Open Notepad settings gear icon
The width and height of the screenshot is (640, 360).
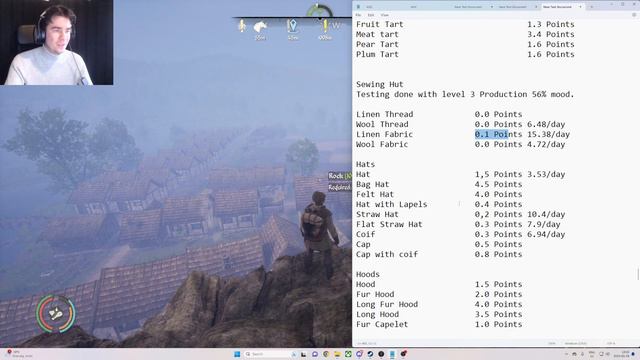(x=634, y=15)
